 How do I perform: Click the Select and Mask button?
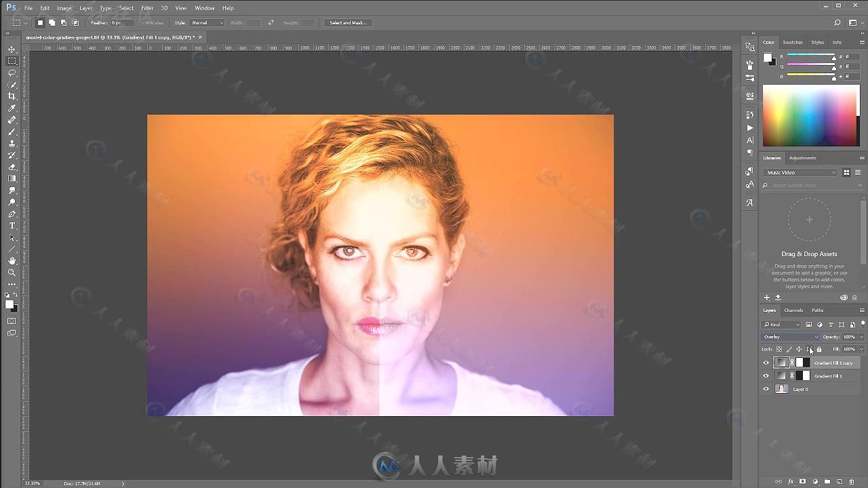pyautogui.click(x=348, y=22)
